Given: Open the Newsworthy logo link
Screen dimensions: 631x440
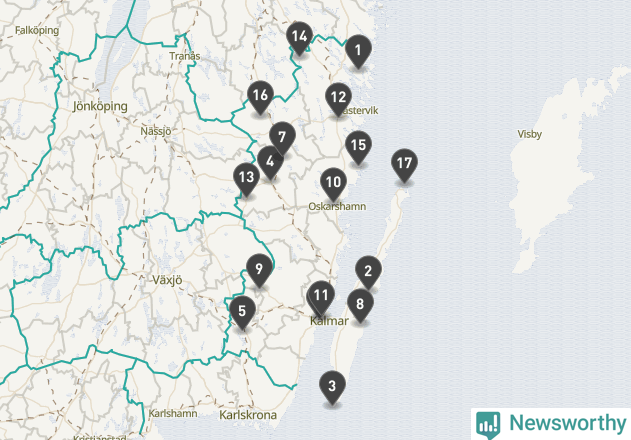Looking at the screenshot, I should (x=551, y=424).
